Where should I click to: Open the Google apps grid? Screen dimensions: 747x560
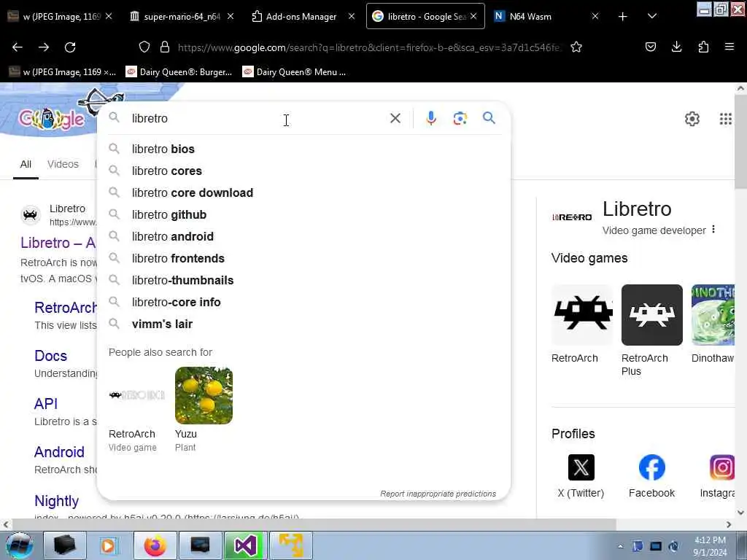click(726, 119)
